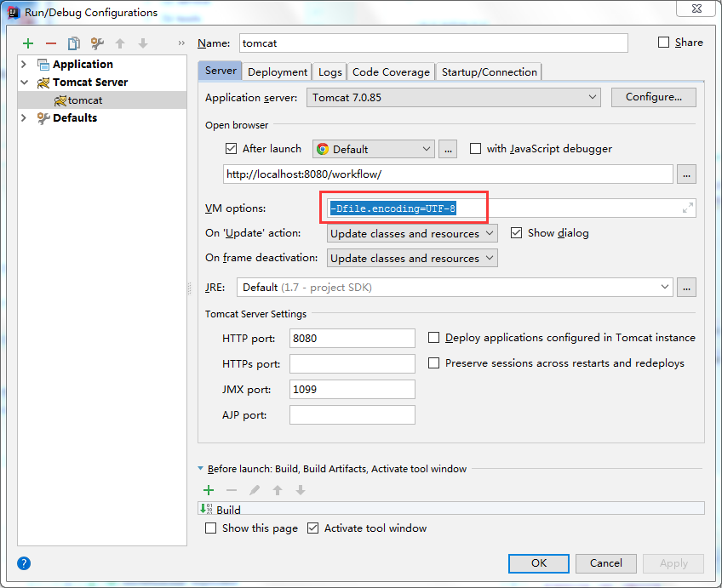Add a new run configuration
Viewport: 722px width, 588px height.
pyautogui.click(x=28, y=43)
